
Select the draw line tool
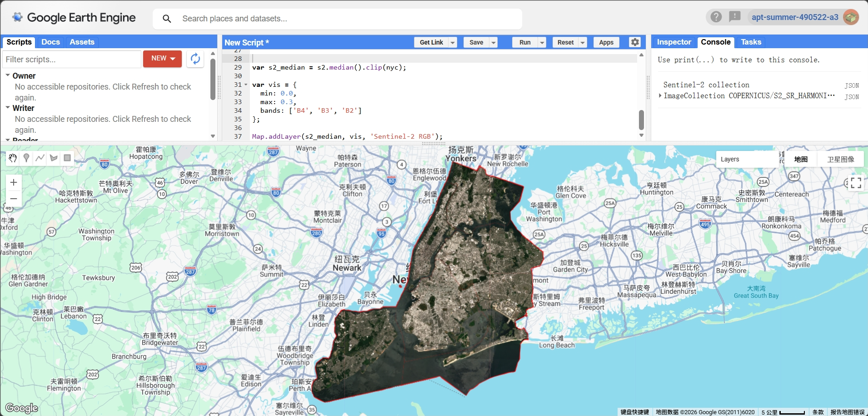pyautogui.click(x=40, y=158)
